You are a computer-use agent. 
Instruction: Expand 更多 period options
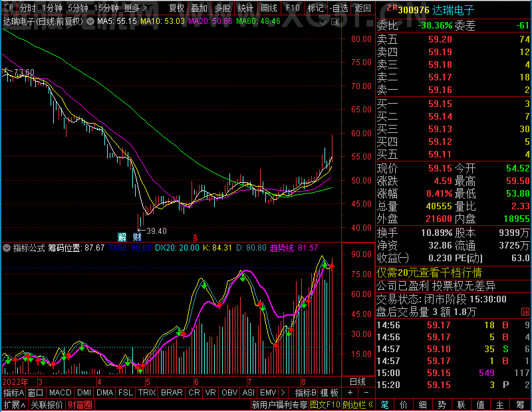(x=136, y=8)
